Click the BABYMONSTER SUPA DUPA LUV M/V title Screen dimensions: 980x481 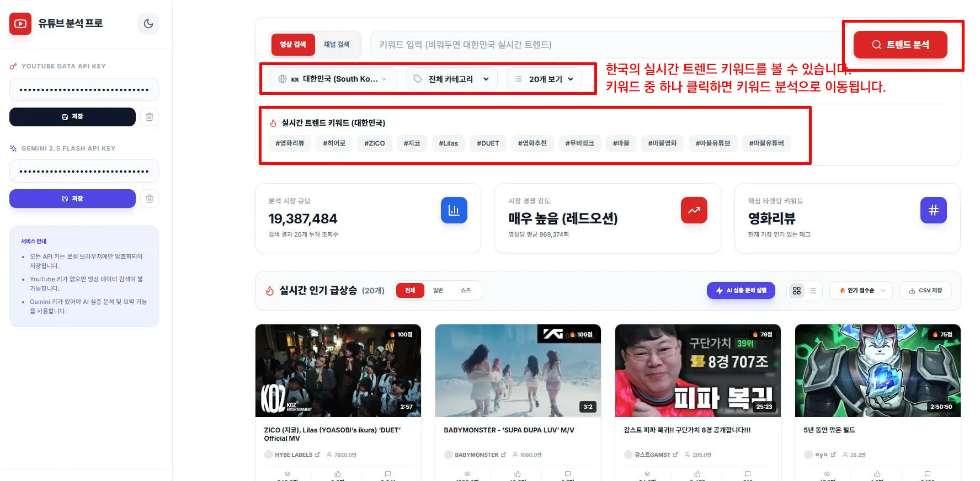coord(509,430)
